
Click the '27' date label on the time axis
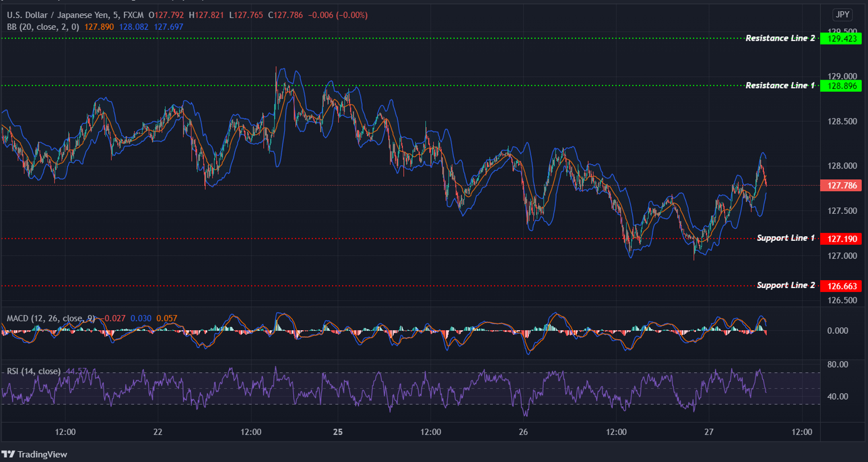click(x=709, y=432)
